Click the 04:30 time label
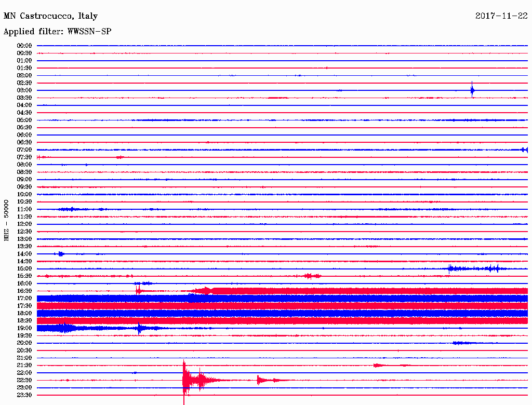Viewport: 532px width, 405px height. pyautogui.click(x=24, y=113)
